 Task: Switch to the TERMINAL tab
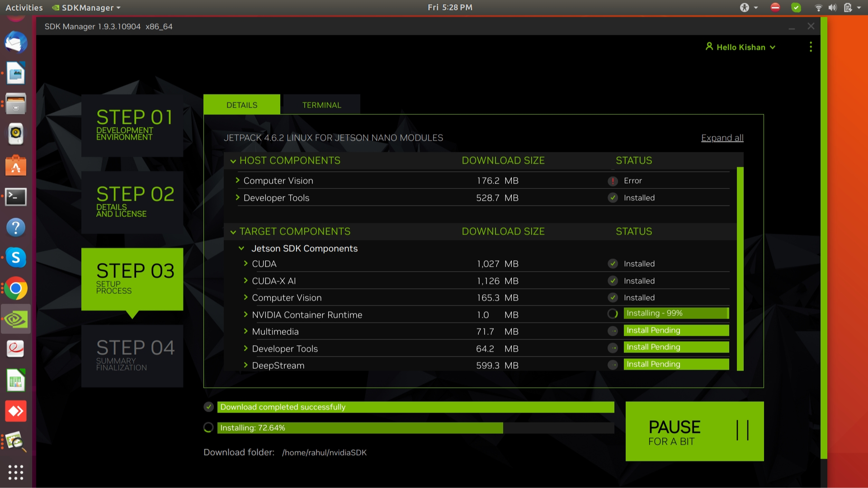click(x=321, y=105)
